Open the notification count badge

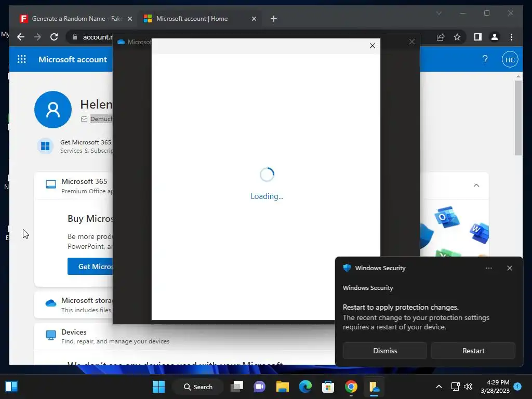click(517, 386)
